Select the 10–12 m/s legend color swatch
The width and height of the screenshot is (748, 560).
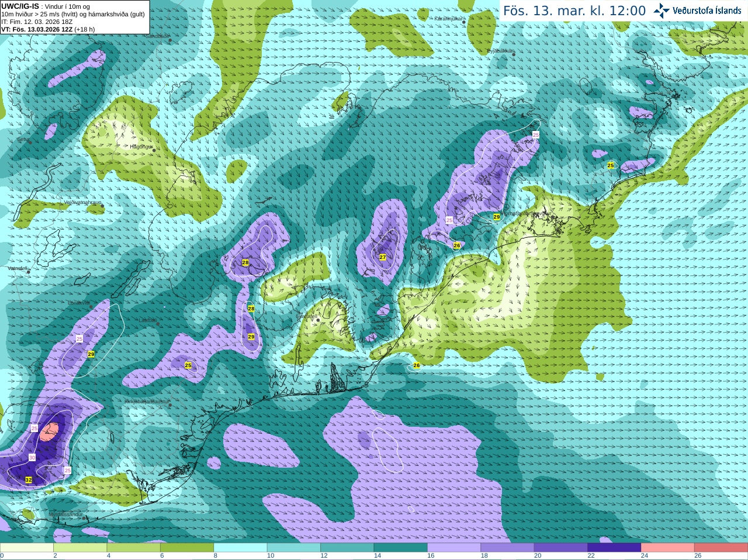(x=294, y=548)
